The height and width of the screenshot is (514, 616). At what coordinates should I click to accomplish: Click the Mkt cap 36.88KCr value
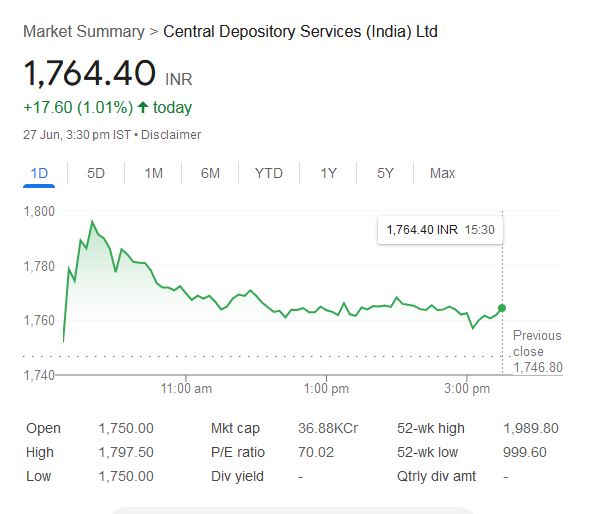tap(328, 428)
